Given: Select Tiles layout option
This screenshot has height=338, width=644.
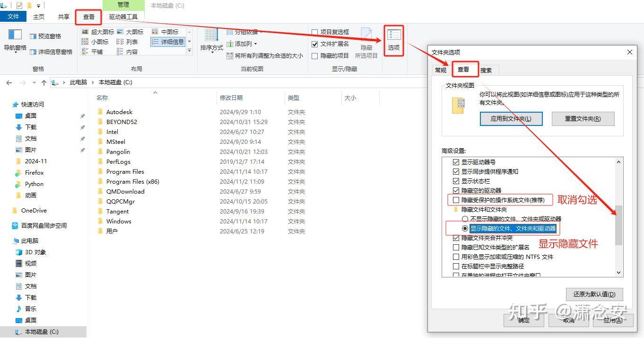Looking at the screenshot, I should [92, 52].
